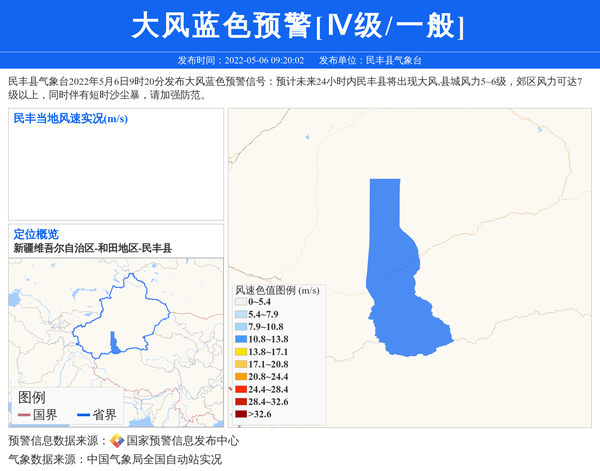Click the 民丰当地风速实况 panel heading
This screenshot has height=471, width=600.
(70, 119)
